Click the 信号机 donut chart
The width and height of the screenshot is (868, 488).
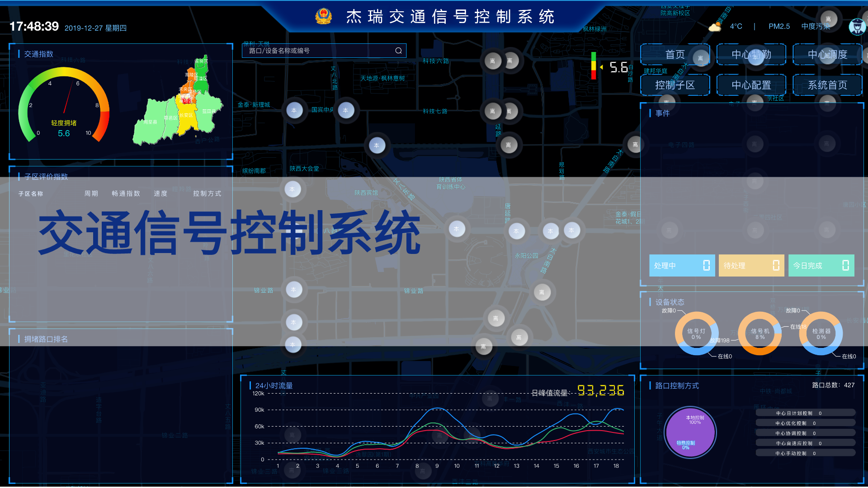click(x=759, y=334)
